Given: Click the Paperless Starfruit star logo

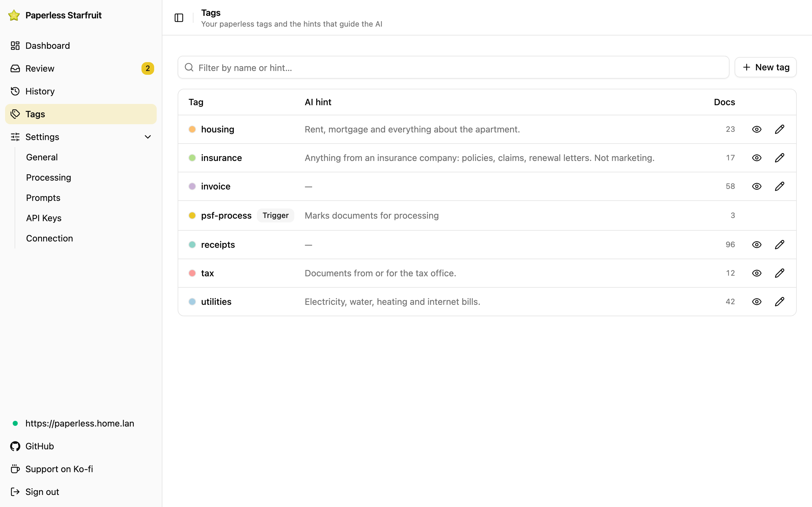Looking at the screenshot, I should [x=14, y=16].
